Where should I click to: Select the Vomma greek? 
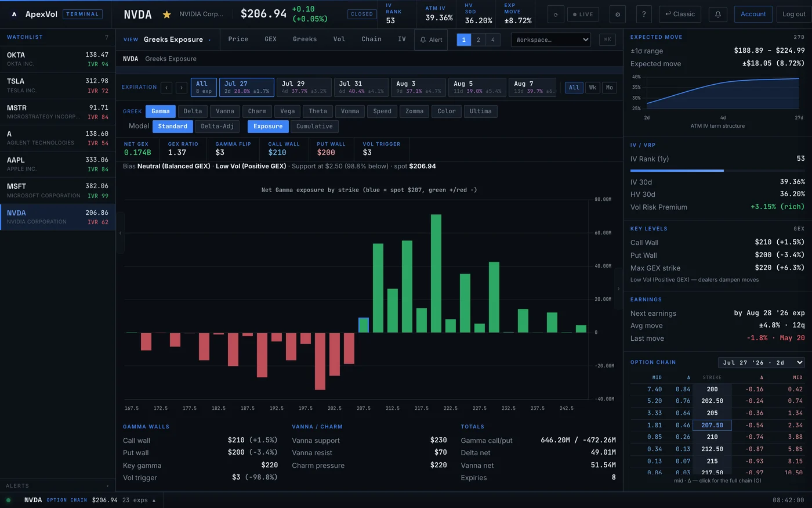pyautogui.click(x=350, y=111)
